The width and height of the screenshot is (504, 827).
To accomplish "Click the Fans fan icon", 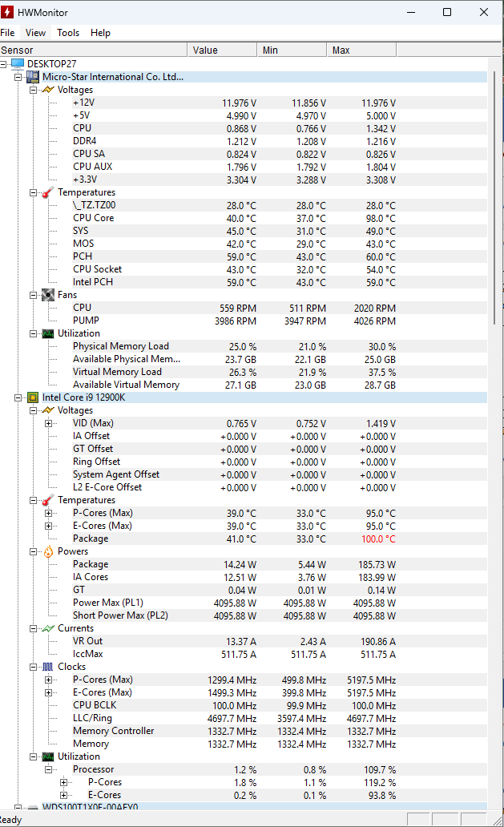I will [x=48, y=295].
